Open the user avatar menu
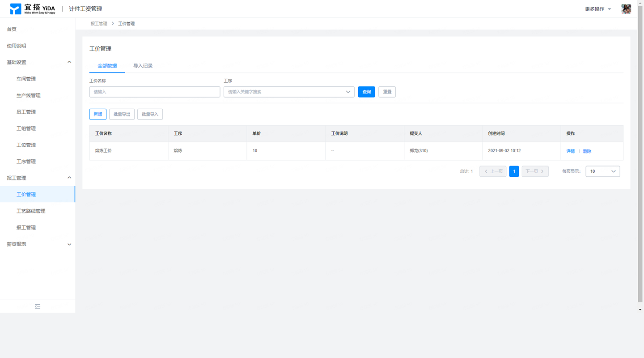 pyautogui.click(x=626, y=9)
